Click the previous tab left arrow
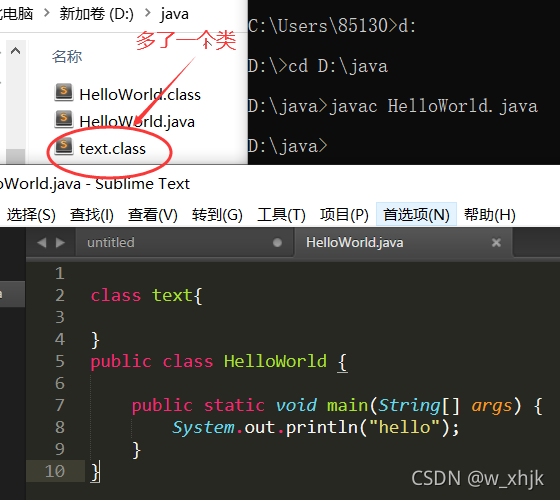 point(42,243)
